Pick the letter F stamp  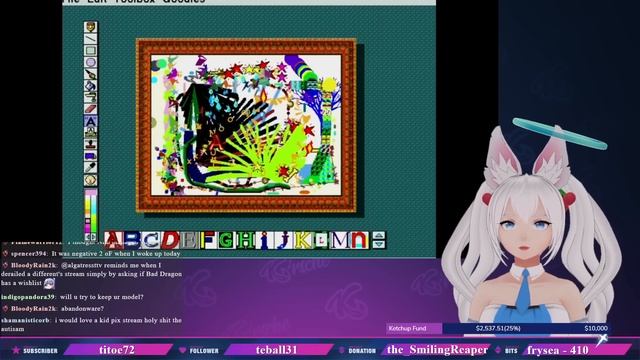tap(208, 240)
